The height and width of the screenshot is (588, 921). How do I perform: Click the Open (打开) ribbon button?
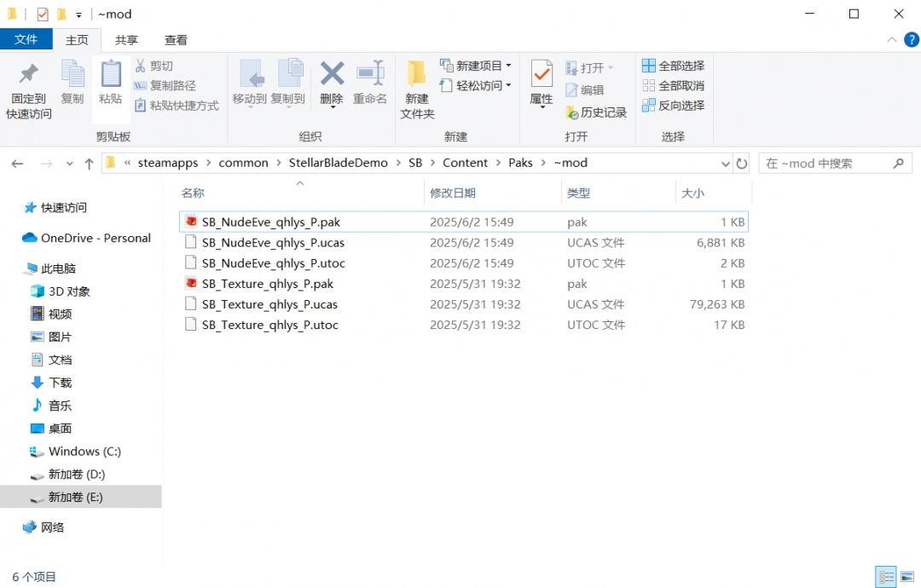pos(589,68)
